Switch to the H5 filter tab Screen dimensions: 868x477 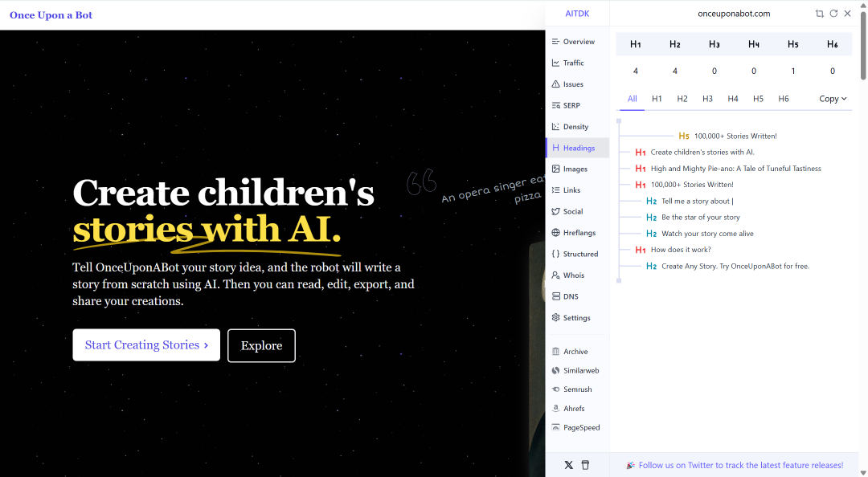tap(758, 99)
